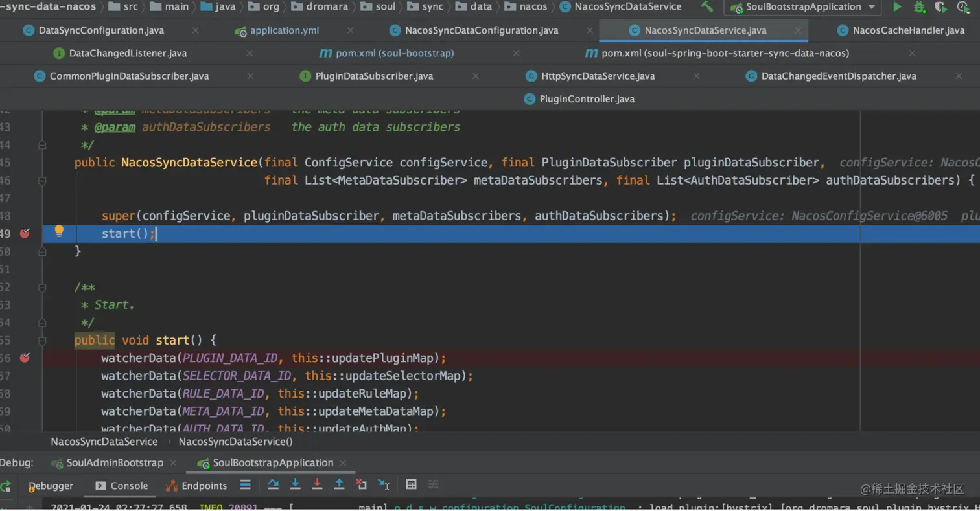Switch to the NacosCacheHandler.java tab

(x=908, y=30)
